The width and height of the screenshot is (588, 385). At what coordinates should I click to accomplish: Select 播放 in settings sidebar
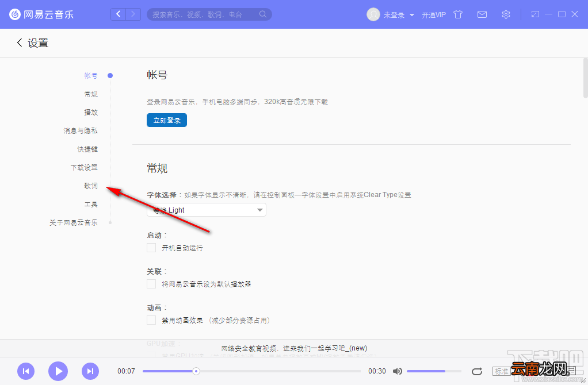coord(91,113)
